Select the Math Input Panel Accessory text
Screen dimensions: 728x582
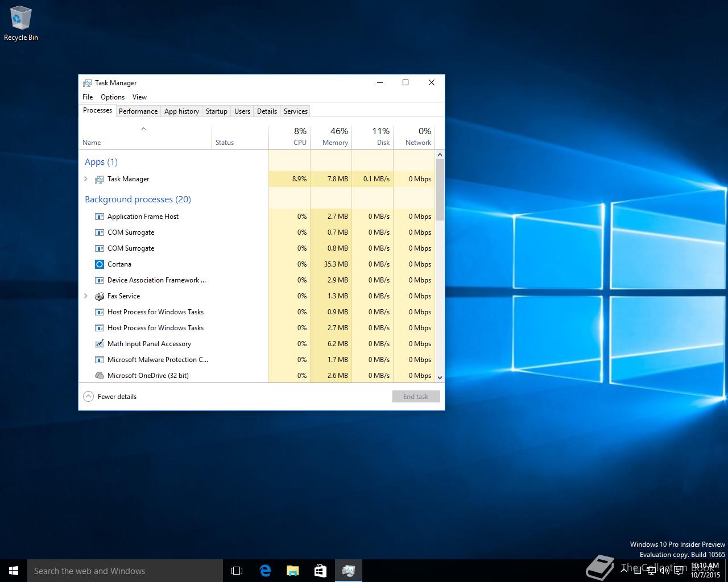(x=149, y=344)
